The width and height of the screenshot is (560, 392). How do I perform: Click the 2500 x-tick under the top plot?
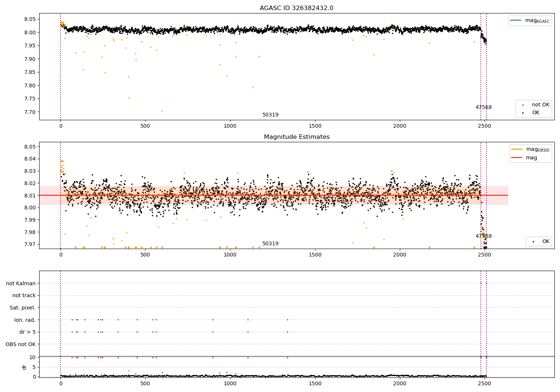coord(485,126)
